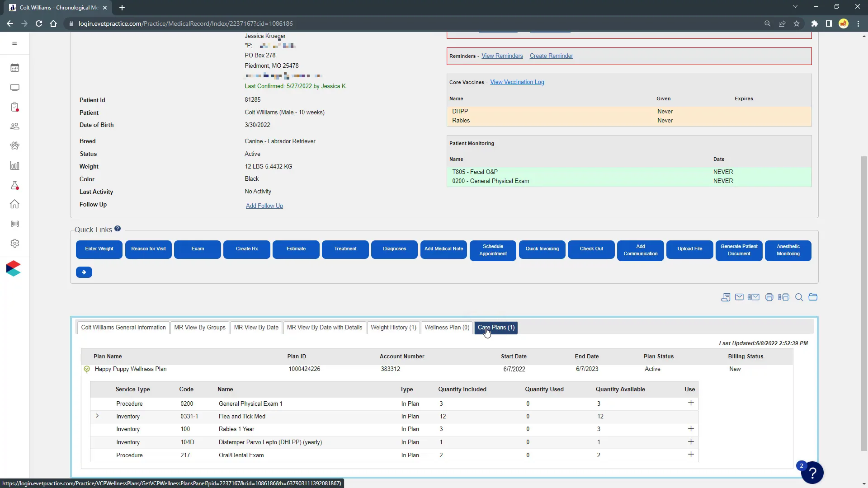
Task: Click the email selected records icon
Action: (754, 297)
